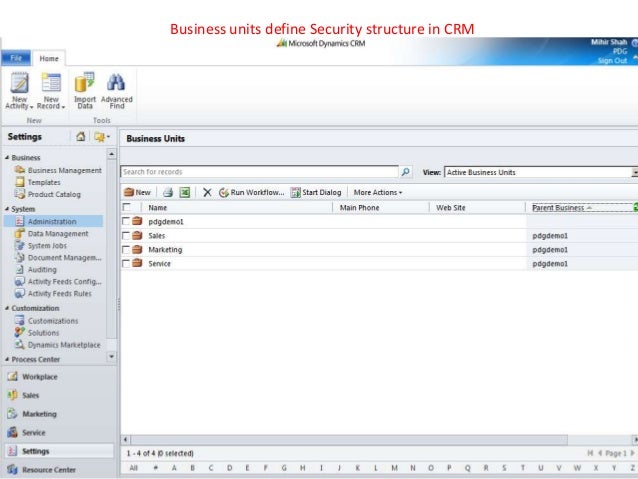Click the New Activity ribbon icon
This screenshot has height=479, width=638.
(x=19, y=83)
